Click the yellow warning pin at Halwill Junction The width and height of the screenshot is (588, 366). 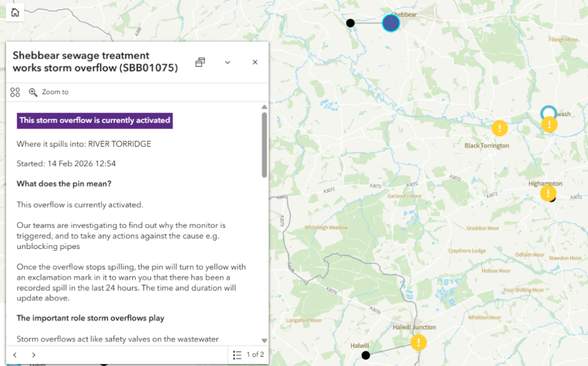pyautogui.click(x=419, y=342)
